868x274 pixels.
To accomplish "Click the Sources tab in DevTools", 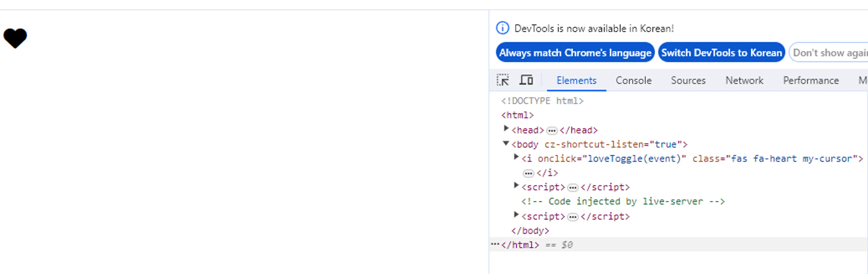I will click(689, 80).
